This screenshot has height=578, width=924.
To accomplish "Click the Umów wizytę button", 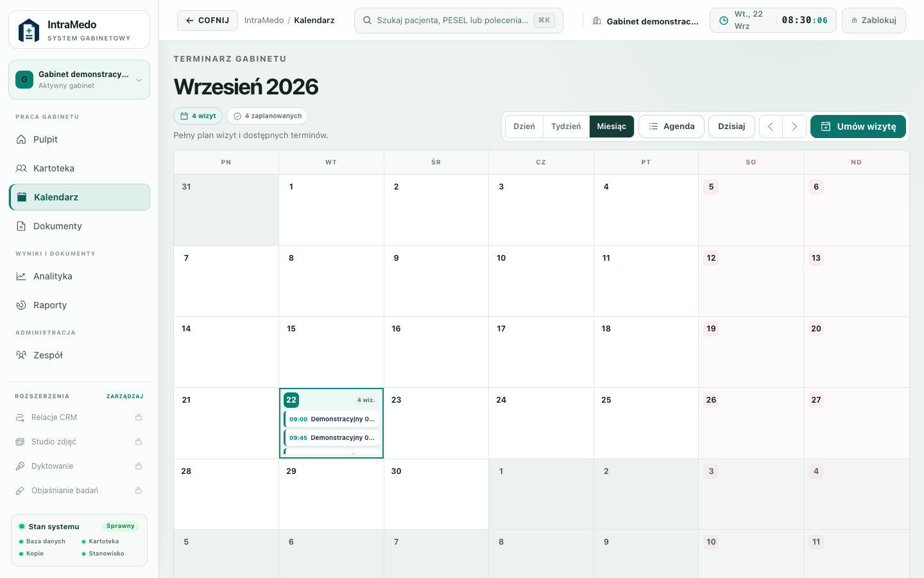I will (858, 127).
